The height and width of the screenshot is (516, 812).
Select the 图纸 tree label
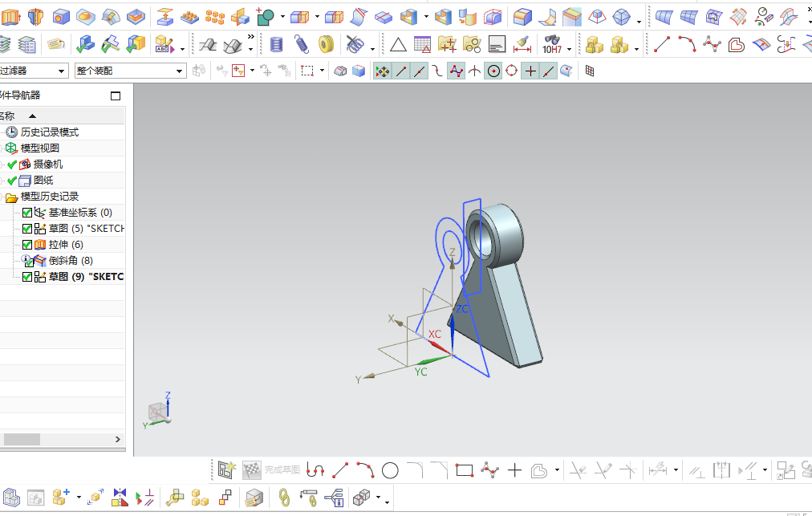43,181
